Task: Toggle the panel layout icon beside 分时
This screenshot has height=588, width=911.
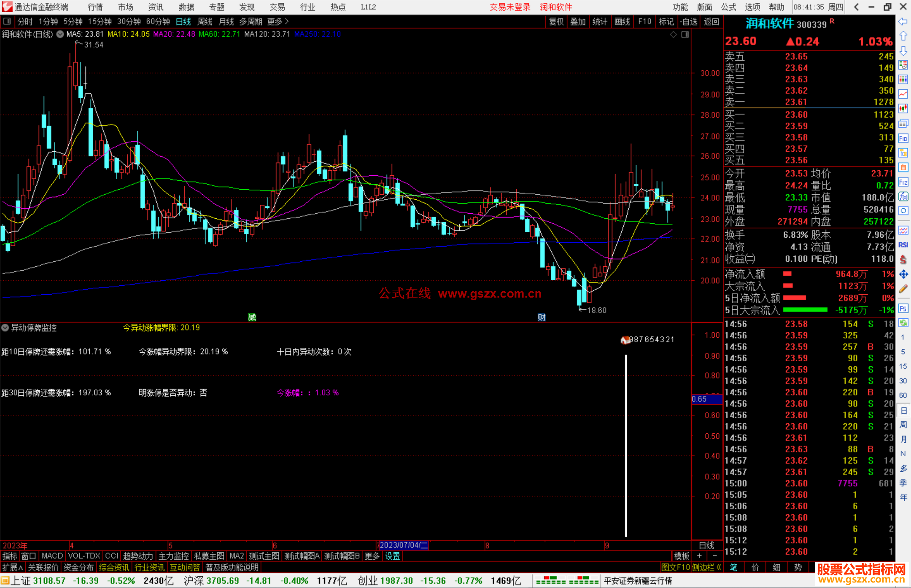Action: [7, 21]
